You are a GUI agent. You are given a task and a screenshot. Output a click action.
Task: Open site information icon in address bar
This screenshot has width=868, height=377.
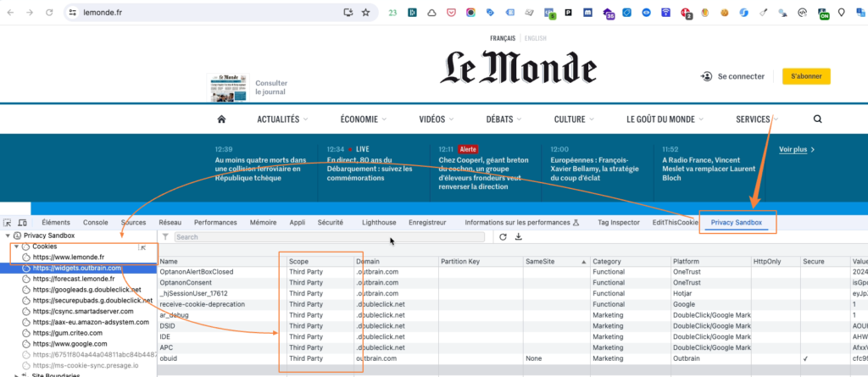73,12
